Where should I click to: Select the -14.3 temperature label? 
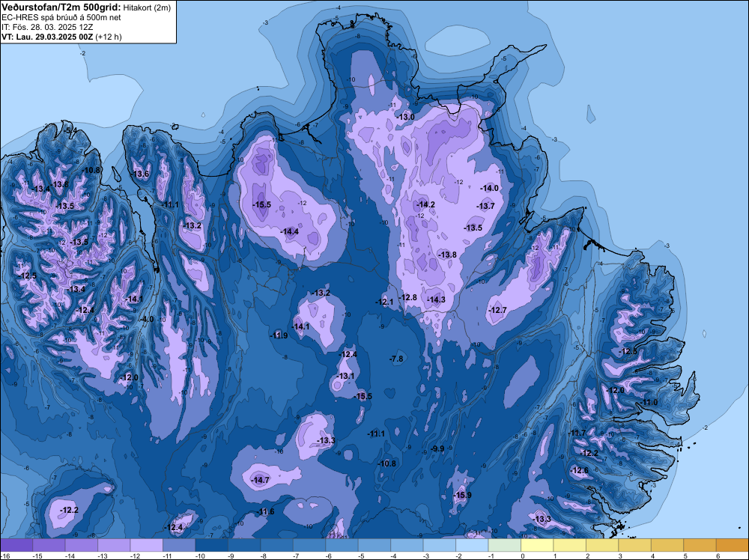tap(436, 299)
